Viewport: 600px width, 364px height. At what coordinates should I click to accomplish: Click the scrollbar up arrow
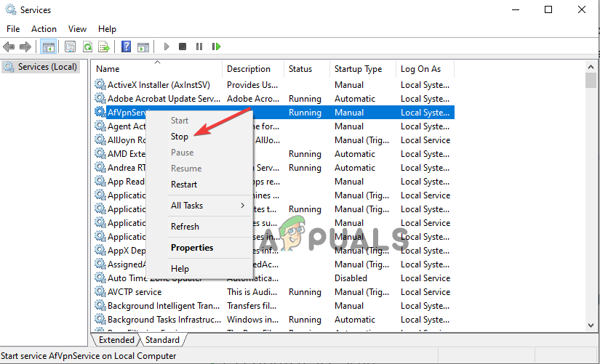(x=591, y=67)
